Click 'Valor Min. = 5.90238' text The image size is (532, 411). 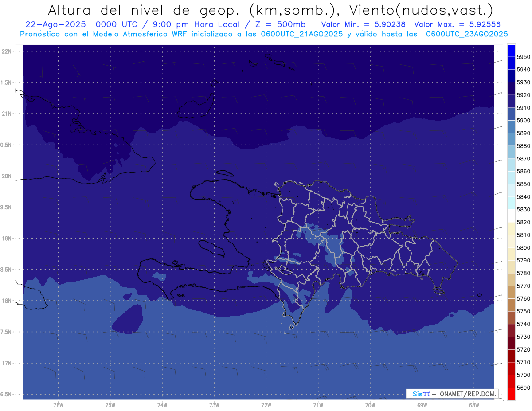point(364,24)
